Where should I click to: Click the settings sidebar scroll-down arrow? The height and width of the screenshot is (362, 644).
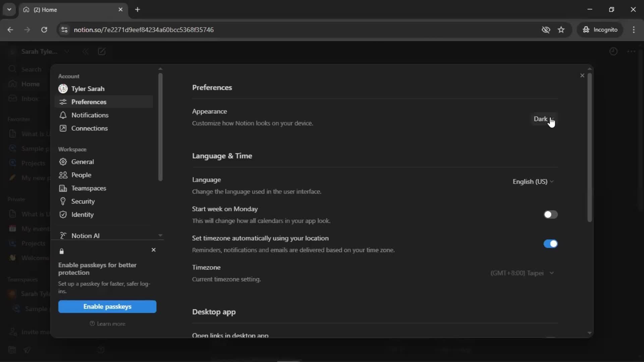(x=160, y=235)
